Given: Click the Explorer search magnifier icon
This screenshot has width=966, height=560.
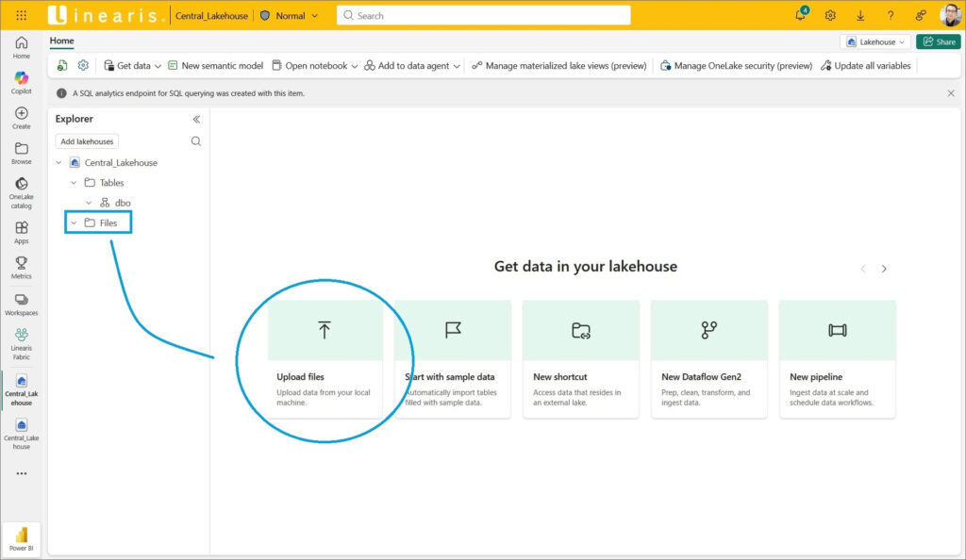Looking at the screenshot, I should (196, 141).
